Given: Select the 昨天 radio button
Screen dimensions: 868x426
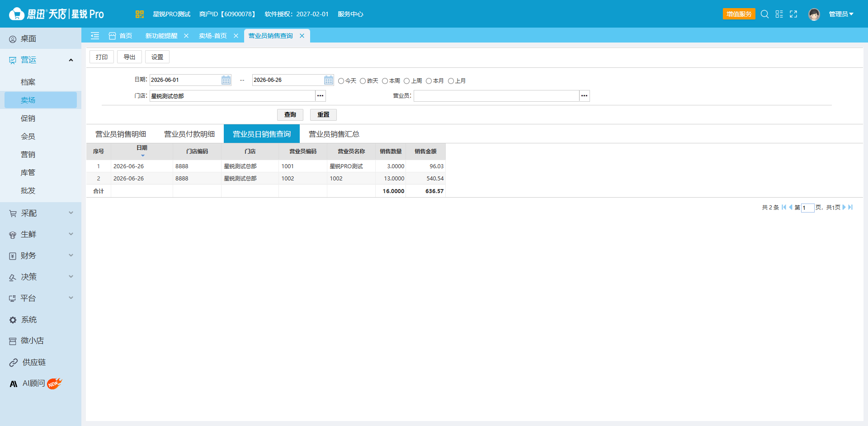Looking at the screenshot, I should [x=363, y=81].
